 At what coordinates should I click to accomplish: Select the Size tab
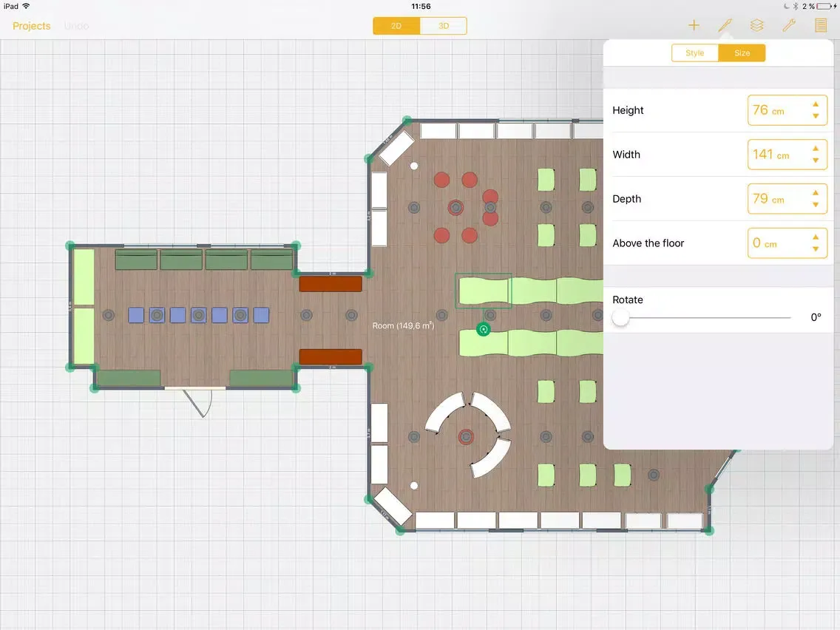pos(742,53)
